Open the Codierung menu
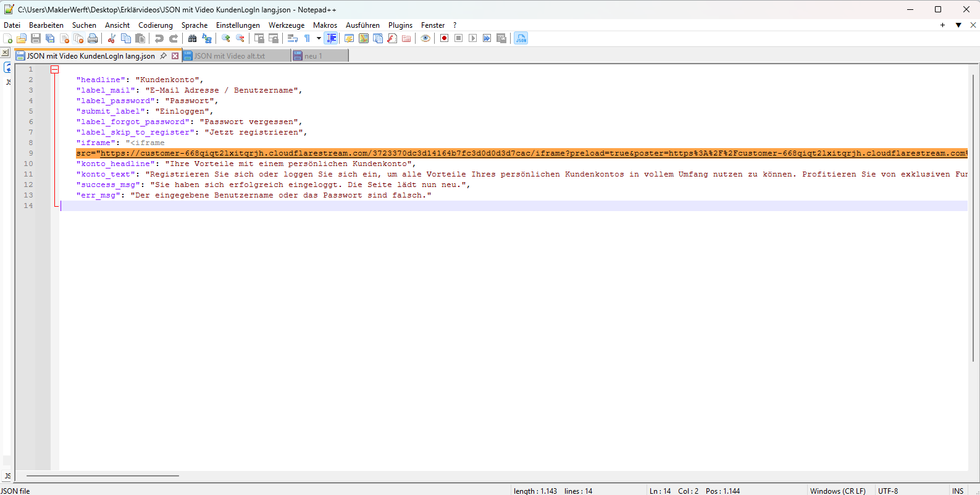This screenshot has height=495, width=980. click(156, 25)
